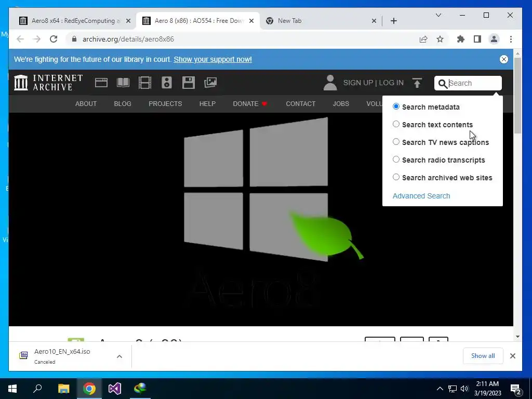Click the scrollbar down arrow
The width and height of the screenshot is (532, 399).
coord(517,337)
